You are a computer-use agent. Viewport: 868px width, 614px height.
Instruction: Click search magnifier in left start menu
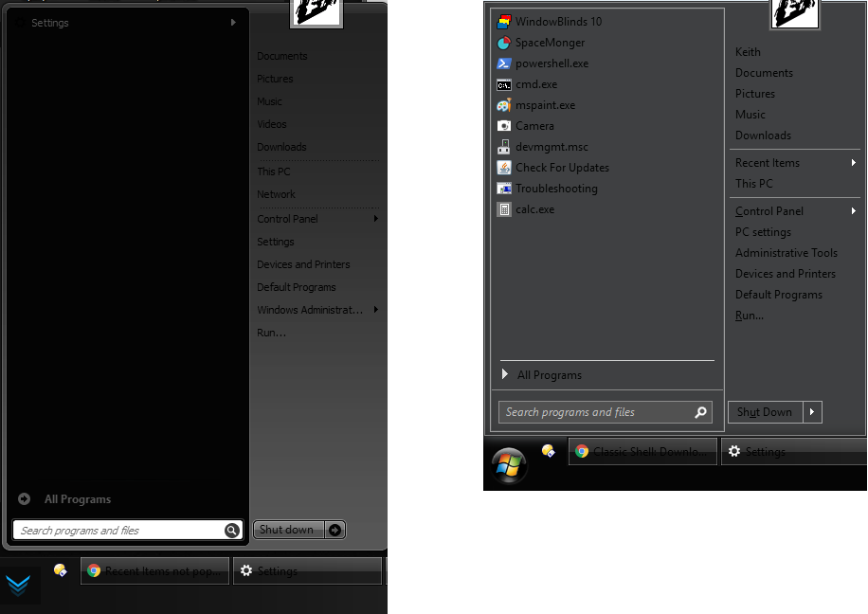coord(232,531)
